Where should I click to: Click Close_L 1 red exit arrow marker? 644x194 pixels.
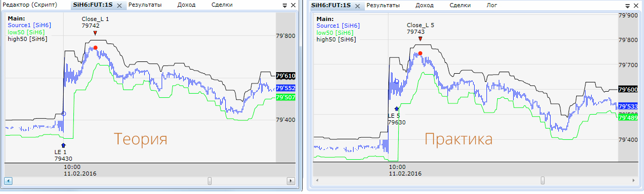pyautogui.click(x=95, y=33)
